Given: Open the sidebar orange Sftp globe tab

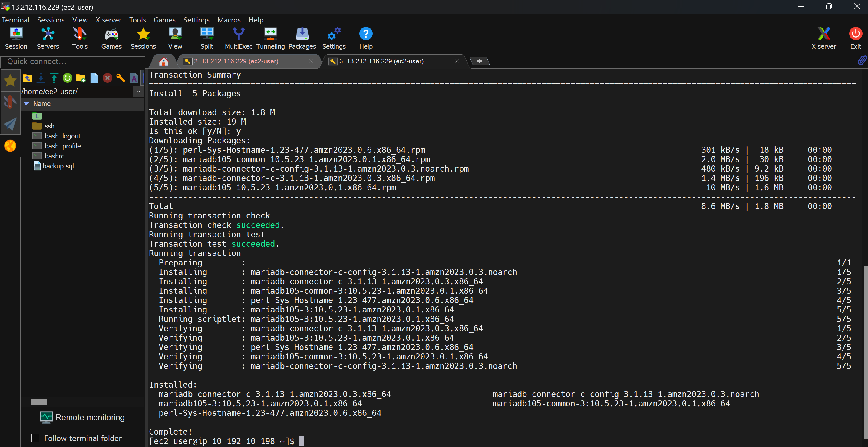Looking at the screenshot, I should tap(10, 146).
